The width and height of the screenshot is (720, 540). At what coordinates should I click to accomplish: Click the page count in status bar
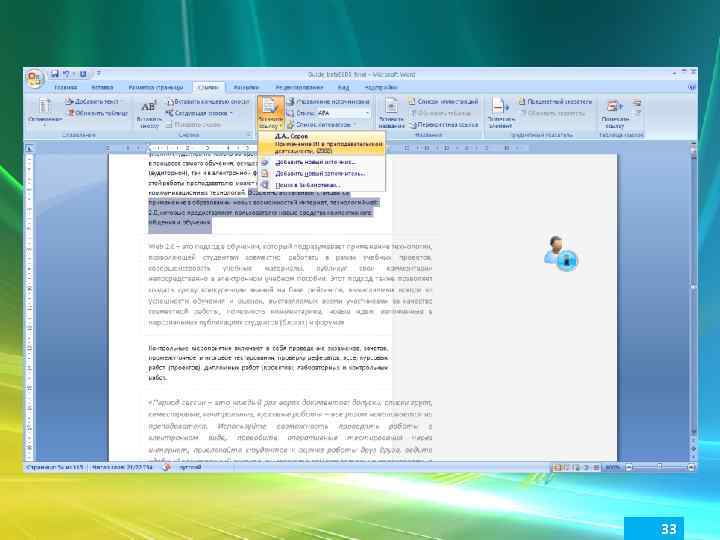tap(55, 467)
